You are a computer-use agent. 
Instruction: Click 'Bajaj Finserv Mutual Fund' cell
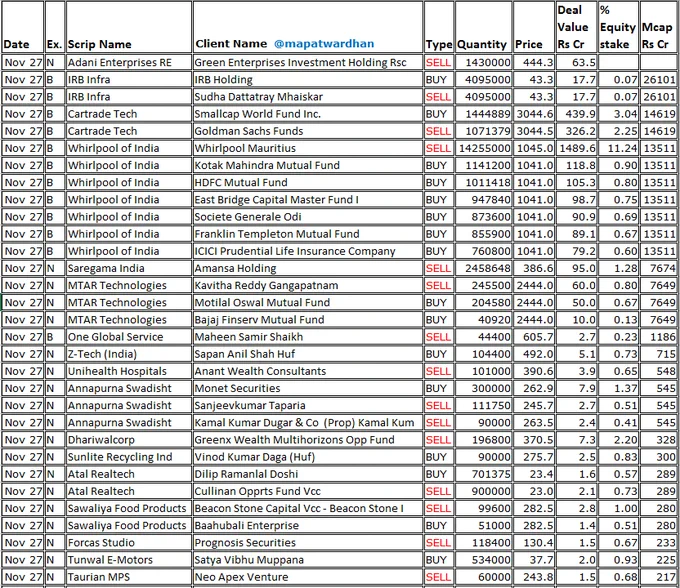(308, 320)
